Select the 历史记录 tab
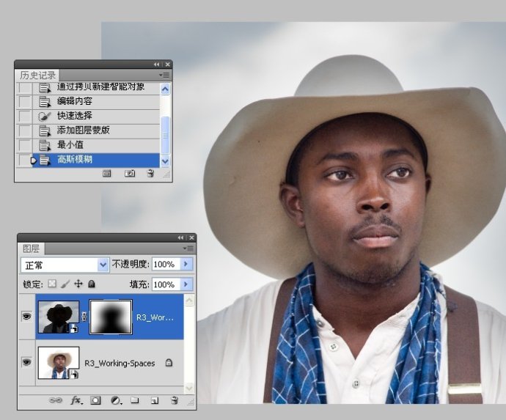Viewport: 506px width, 420px height. pos(37,75)
